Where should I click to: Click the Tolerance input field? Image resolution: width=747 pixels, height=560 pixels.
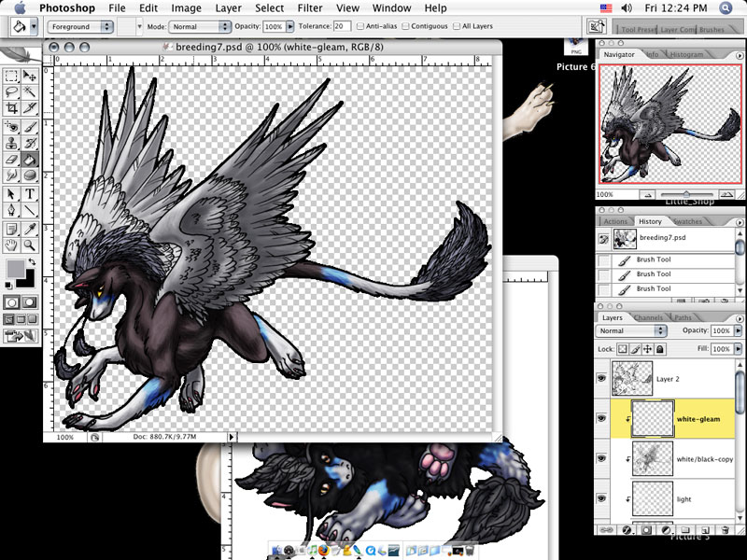tap(342, 26)
